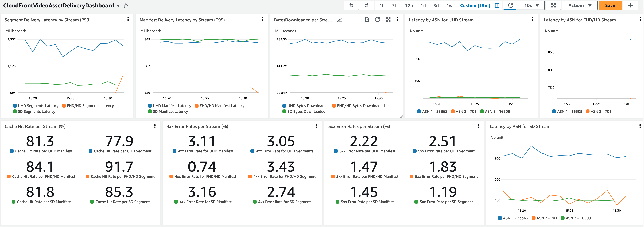Expand the dashboard name dropdown arrow
This screenshot has width=644, height=227.
tap(118, 6)
